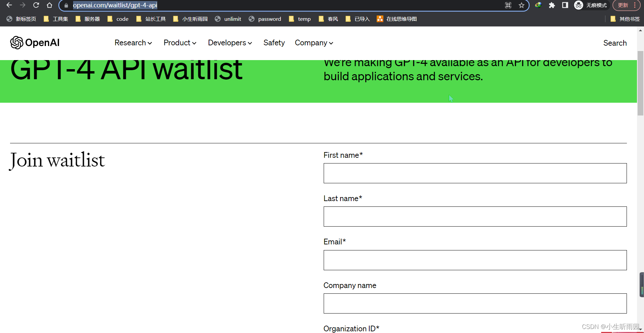Expand the Product menu
This screenshot has width=644, height=333.
click(x=180, y=43)
